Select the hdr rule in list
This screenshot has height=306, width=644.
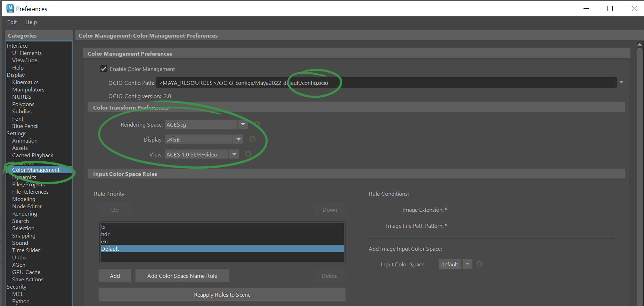point(222,234)
